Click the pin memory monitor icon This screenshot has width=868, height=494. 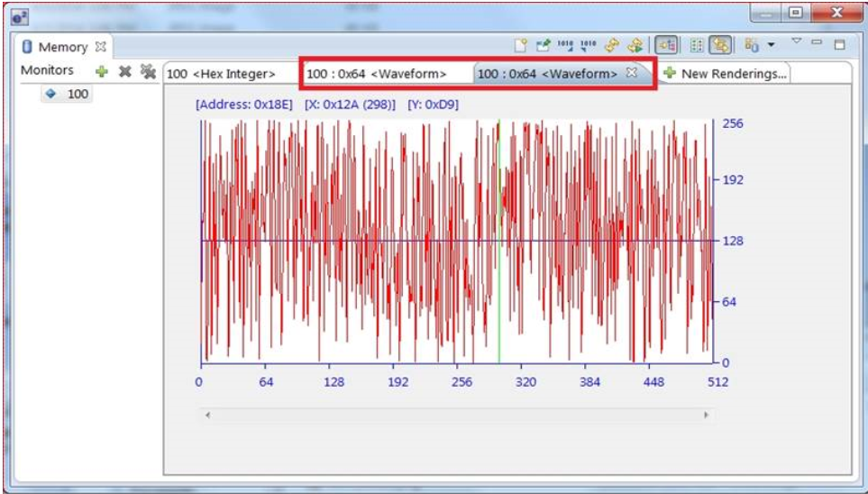click(x=543, y=45)
